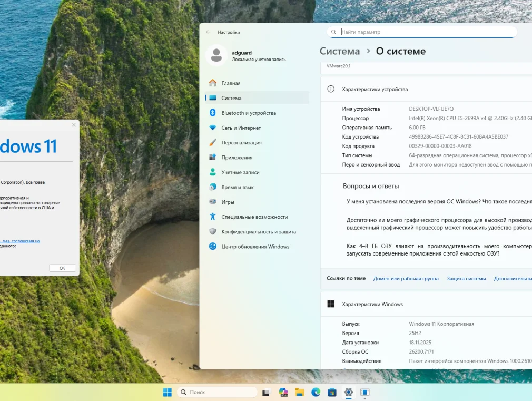Go to Сеть и Интернет section
The height and width of the screenshot is (401, 532).
pyautogui.click(x=241, y=128)
